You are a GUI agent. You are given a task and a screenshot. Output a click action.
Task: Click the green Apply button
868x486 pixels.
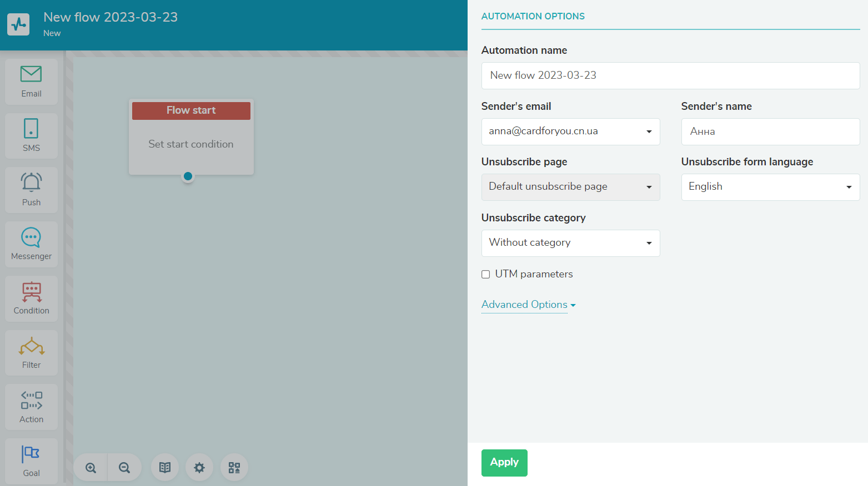(504, 463)
